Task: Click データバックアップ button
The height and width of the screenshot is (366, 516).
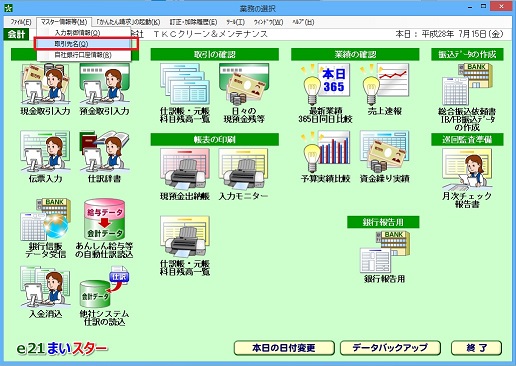Action: point(390,348)
